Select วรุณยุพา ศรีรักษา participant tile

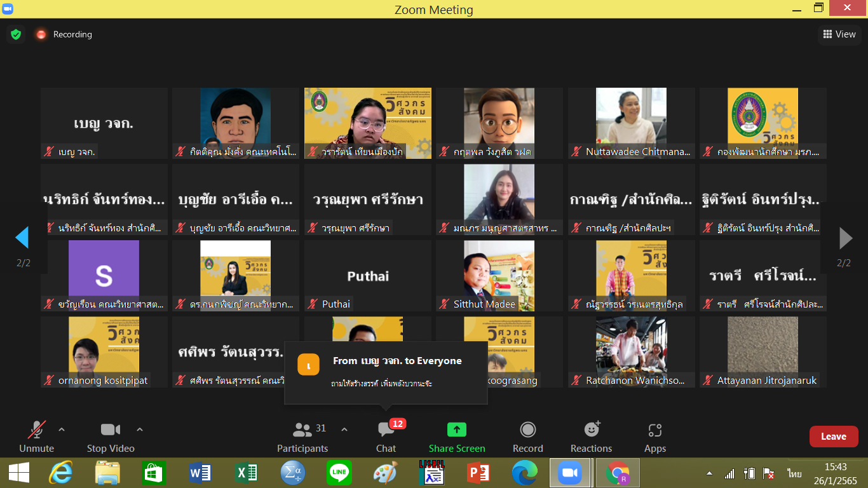point(367,200)
